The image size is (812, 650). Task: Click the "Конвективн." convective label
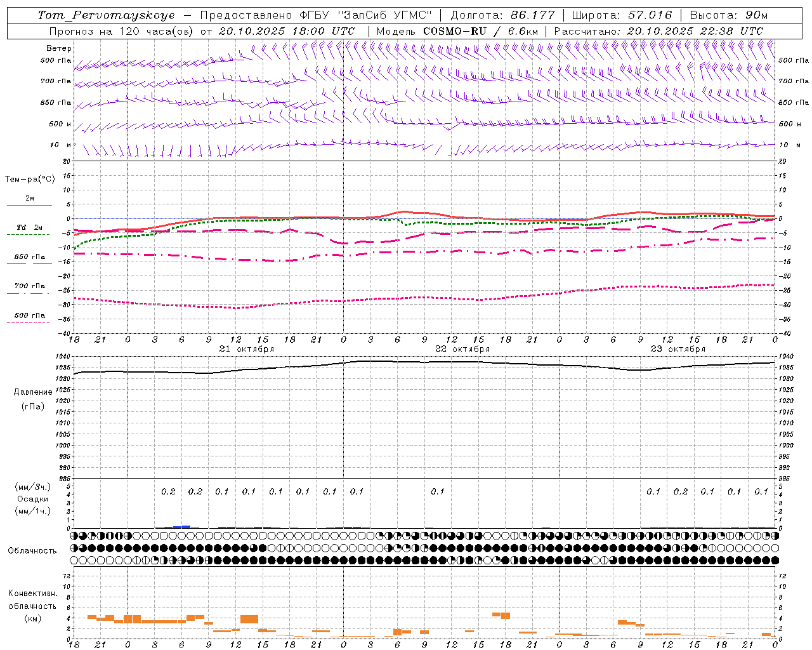pos(32,594)
